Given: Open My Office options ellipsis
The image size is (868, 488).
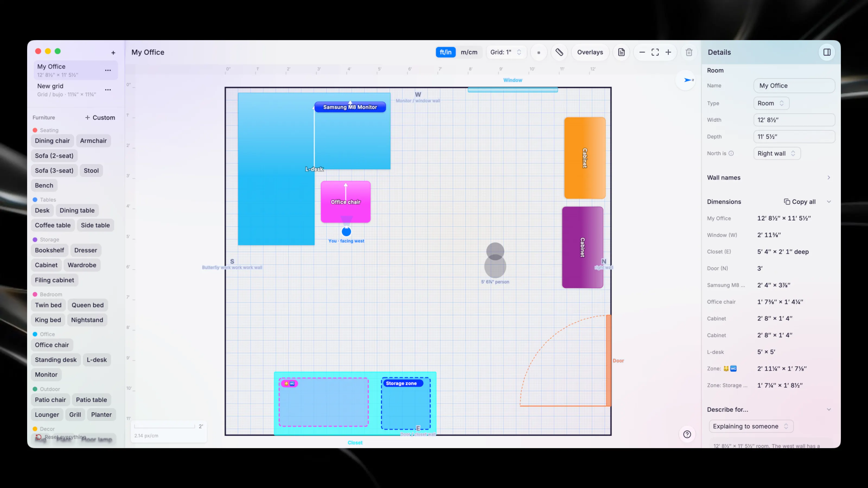Looking at the screenshot, I should [x=108, y=70].
